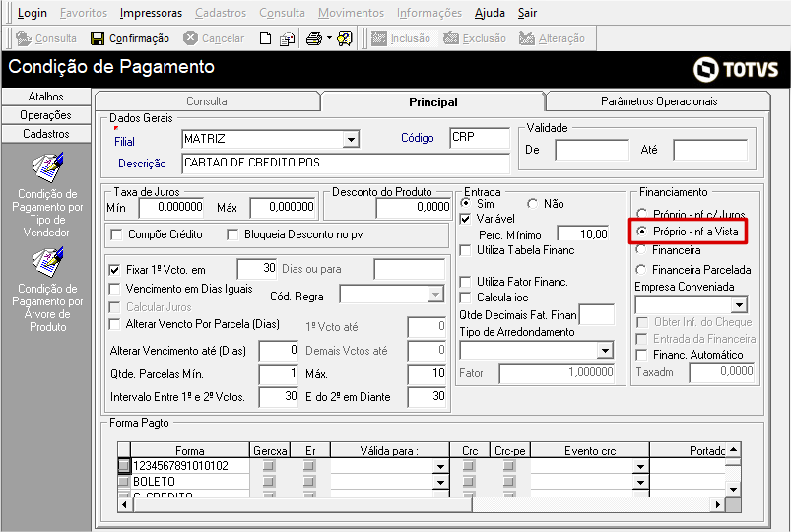Select Entrada Não radio button
The width and height of the screenshot is (791, 532).
tap(532, 203)
